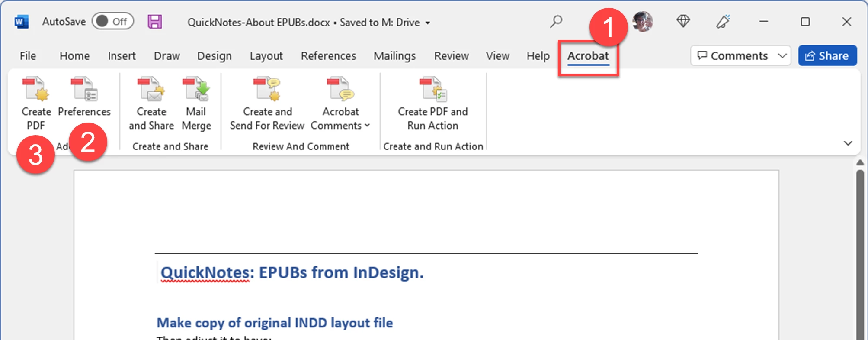Click the Create PDF icon
This screenshot has height=340, width=868.
(x=36, y=89)
